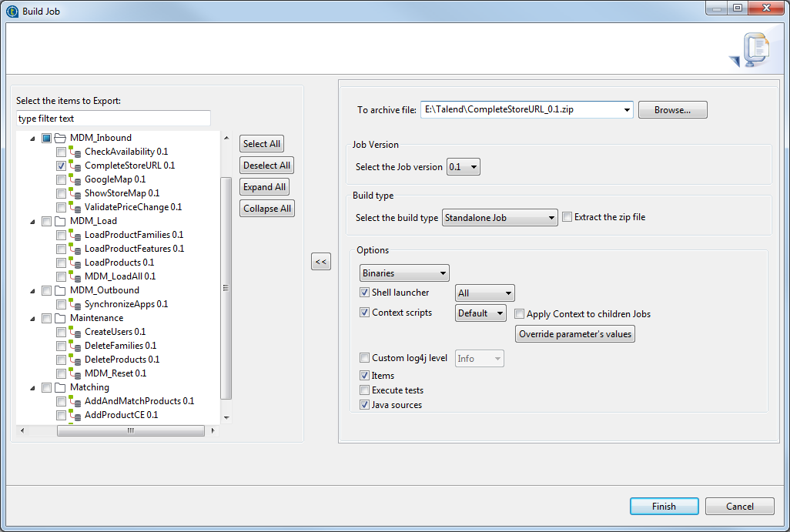This screenshot has width=790, height=532.
Task: Collapse the MDM_Inbound tree node
Action: point(33,139)
